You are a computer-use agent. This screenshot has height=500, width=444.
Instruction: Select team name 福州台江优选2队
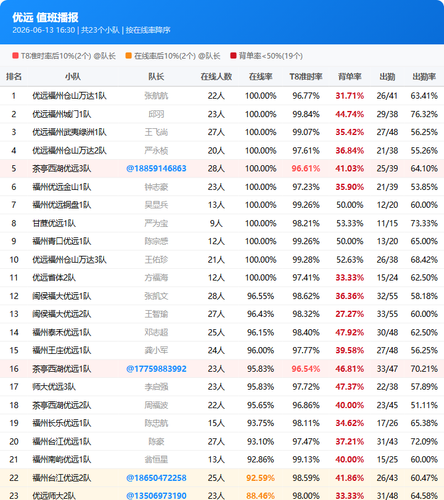click(62, 478)
